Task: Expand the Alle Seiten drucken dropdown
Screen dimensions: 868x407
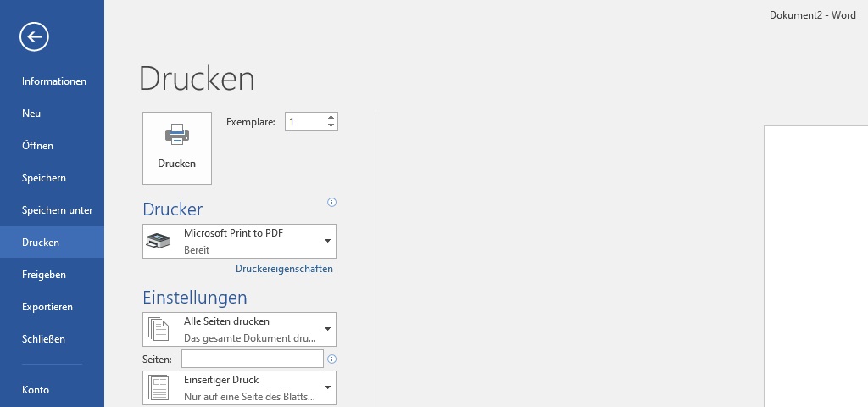Action: [x=239, y=329]
